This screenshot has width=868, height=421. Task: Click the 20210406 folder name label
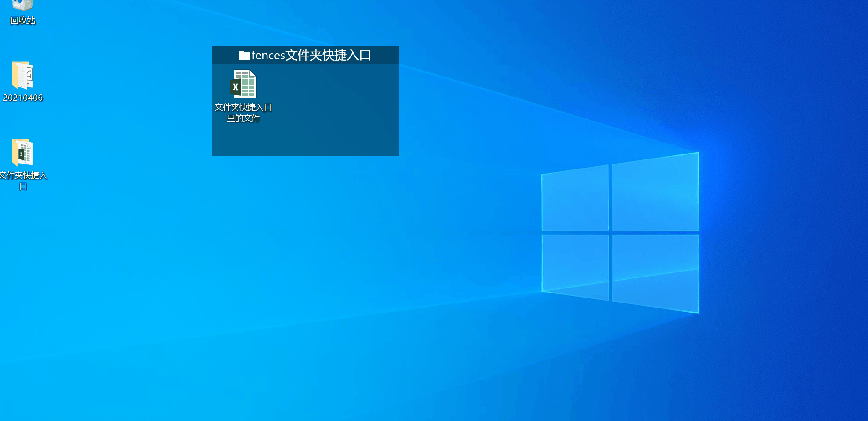click(x=23, y=98)
